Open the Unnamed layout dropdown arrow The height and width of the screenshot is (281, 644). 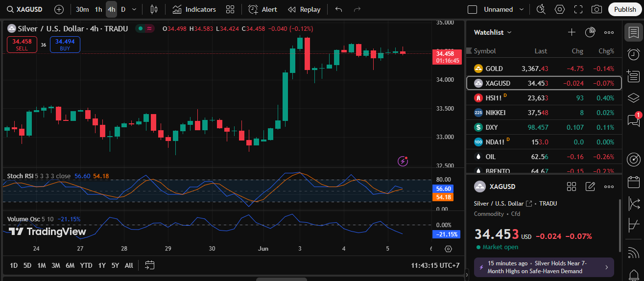(521, 9)
